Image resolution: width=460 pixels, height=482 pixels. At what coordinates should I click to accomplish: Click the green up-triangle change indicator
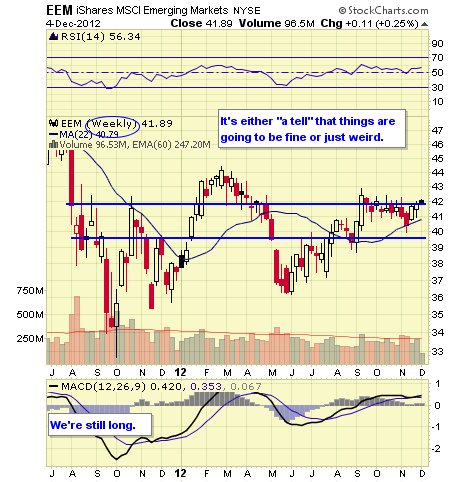point(424,24)
